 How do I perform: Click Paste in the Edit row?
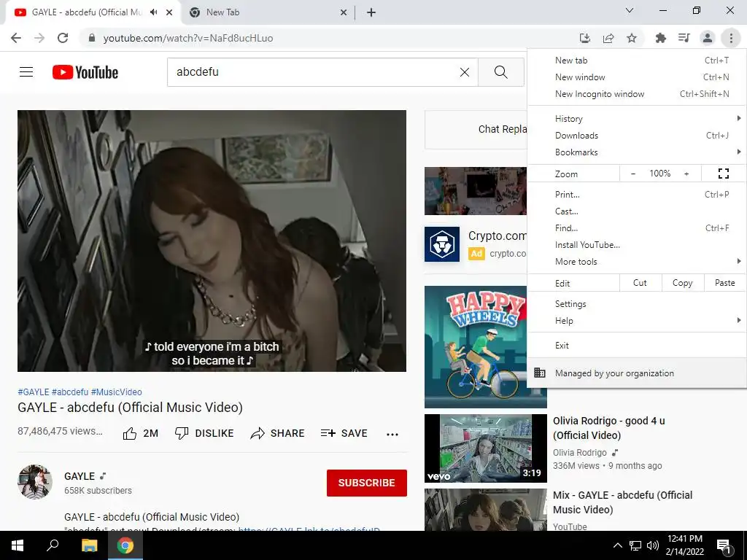(x=725, y=283)
